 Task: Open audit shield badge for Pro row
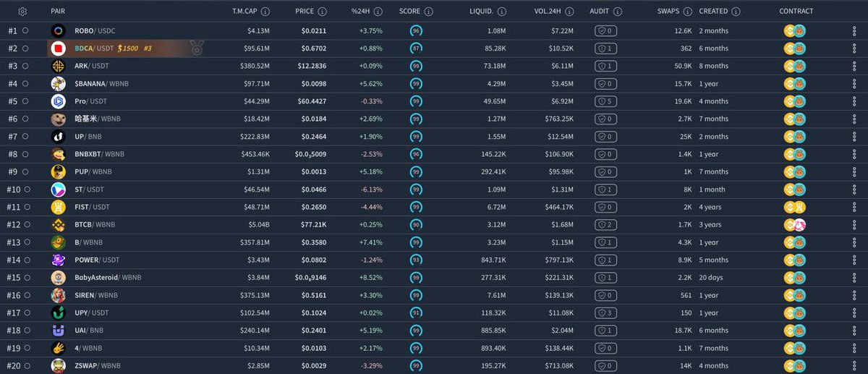(606, 101)
